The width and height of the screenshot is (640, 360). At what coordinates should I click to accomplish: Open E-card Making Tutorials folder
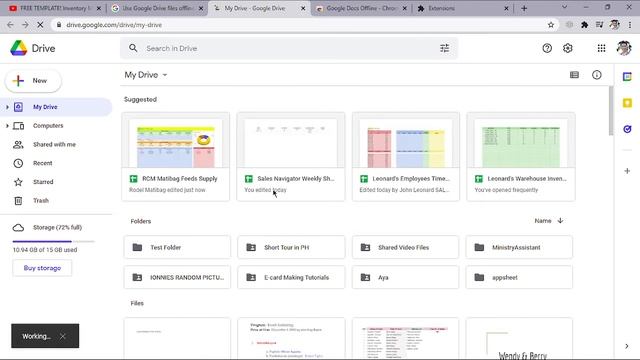coord(291,278)
